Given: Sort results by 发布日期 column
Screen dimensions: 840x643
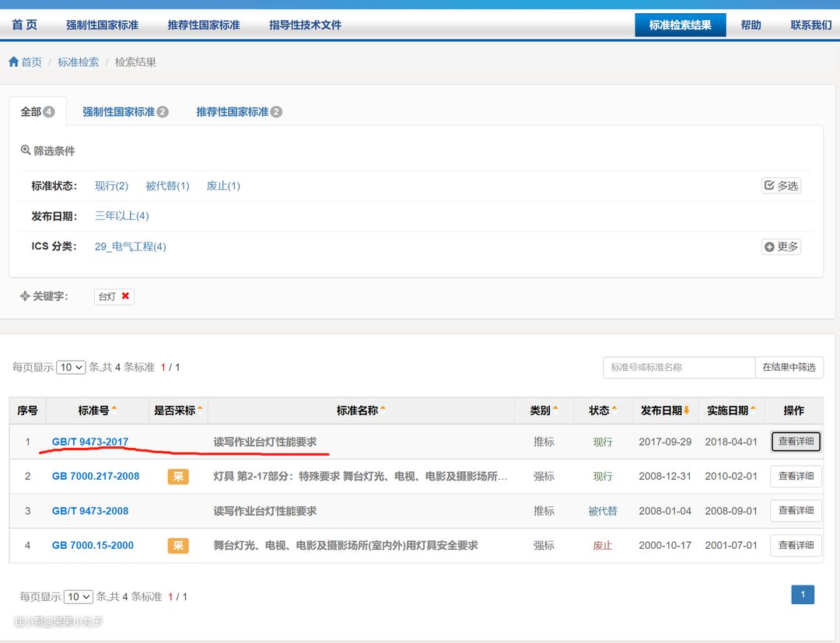Looking at the screenshot, I should (687, 410).
